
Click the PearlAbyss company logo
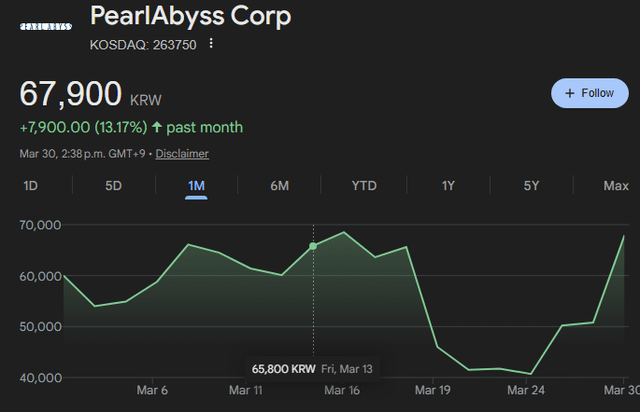[46, 27]
